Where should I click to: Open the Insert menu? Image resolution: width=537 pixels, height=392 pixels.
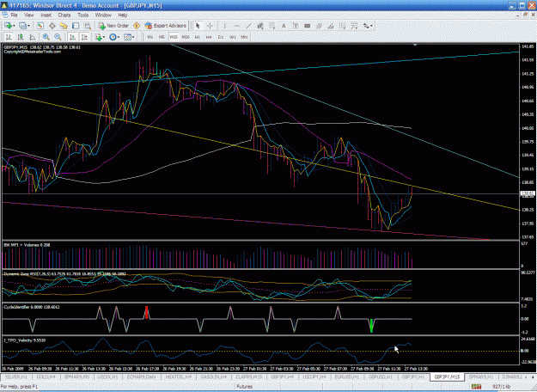46,15
